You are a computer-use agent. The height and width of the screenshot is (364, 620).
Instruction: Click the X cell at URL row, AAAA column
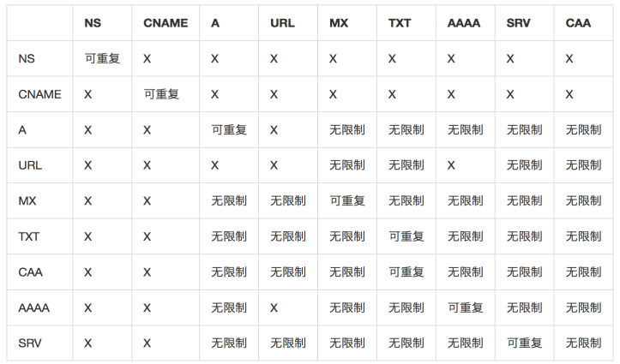(x=452, y=165)
